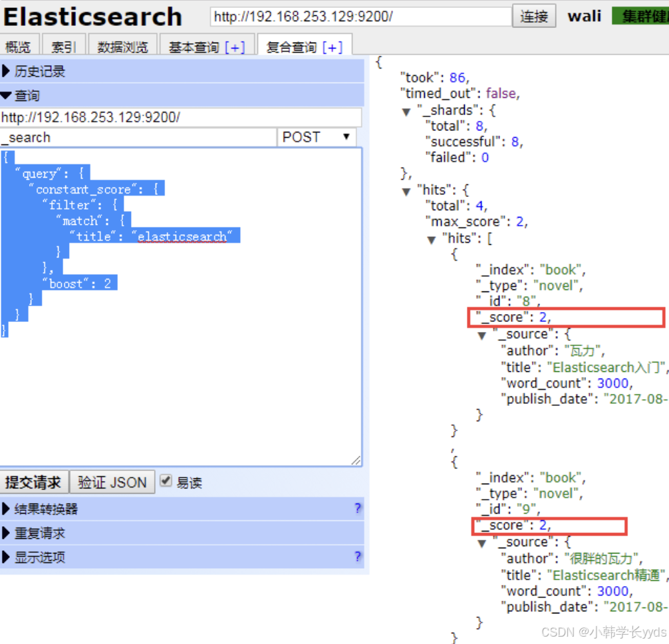This screenshot has height=644, width=669.
Task: Collapse the "_shards" JSON node
Action: (x=406, y=112)
